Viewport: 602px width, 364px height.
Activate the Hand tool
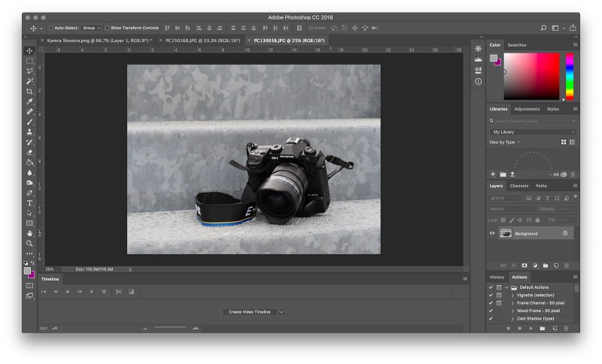pyautogui.click(x=30, y=233)
